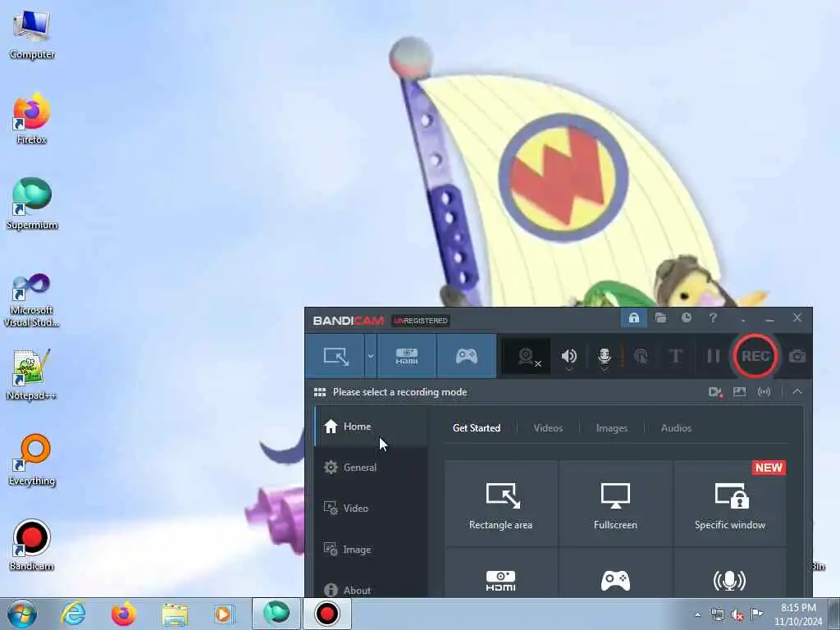
Task: Select screen recording mode in Bandicam toolbar
Action: [x=336, y=356]
